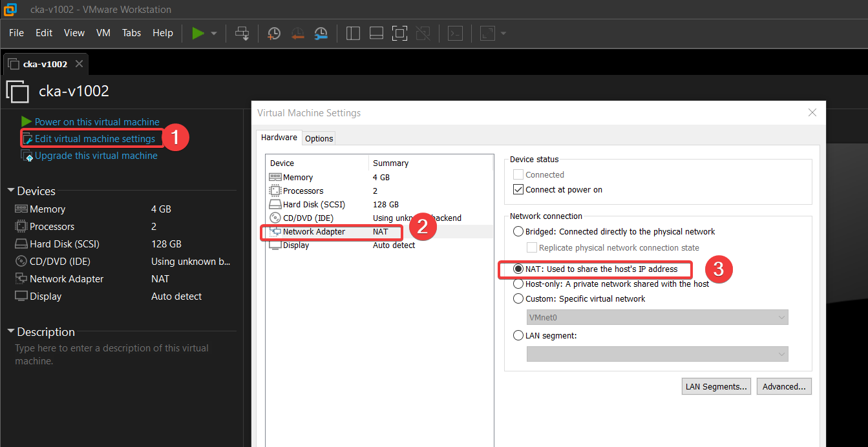Collapse the Description section
868x447 pixels.
point(11,332)
